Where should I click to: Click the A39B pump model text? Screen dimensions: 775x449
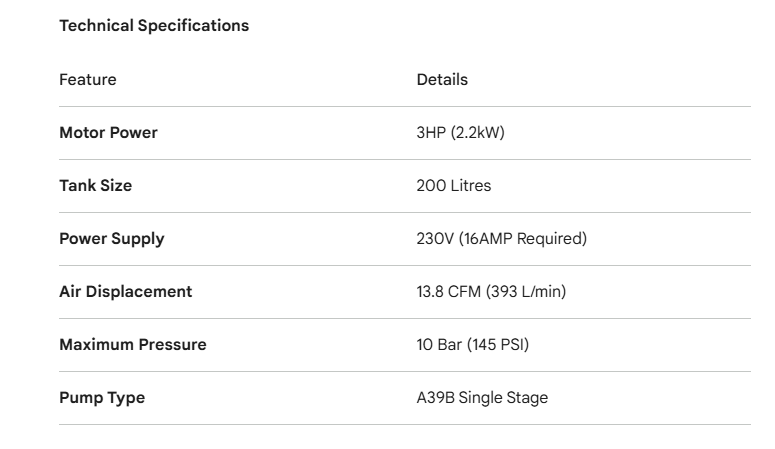436,398
